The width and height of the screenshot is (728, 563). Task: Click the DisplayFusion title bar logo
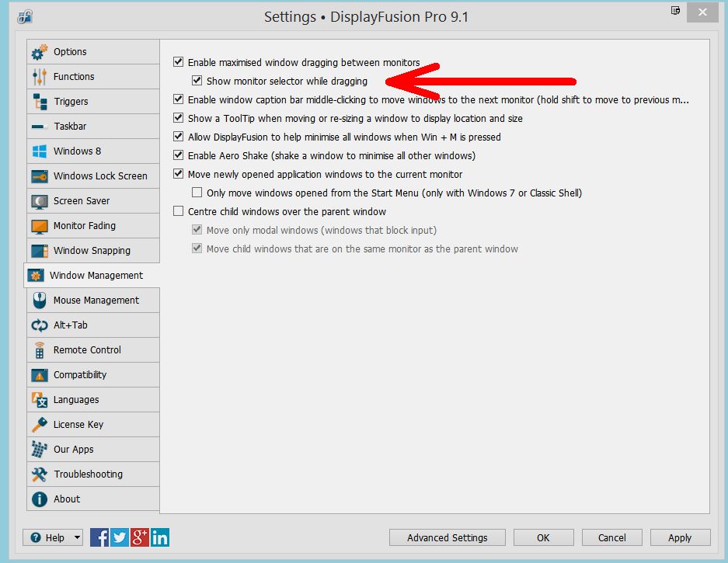click(x=25, y=17)
